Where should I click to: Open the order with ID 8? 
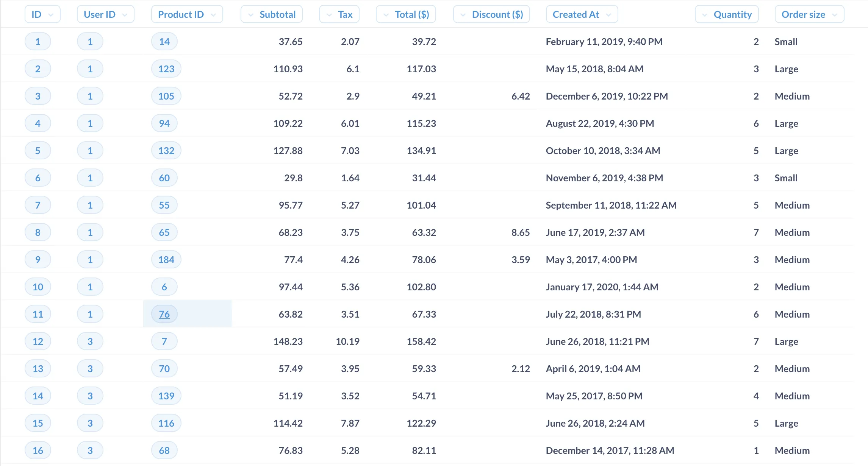pos(38,232)
